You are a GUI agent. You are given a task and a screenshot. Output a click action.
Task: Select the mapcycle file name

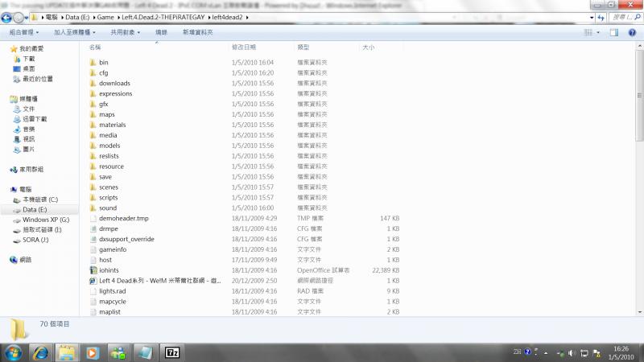(x=113, y=301)
